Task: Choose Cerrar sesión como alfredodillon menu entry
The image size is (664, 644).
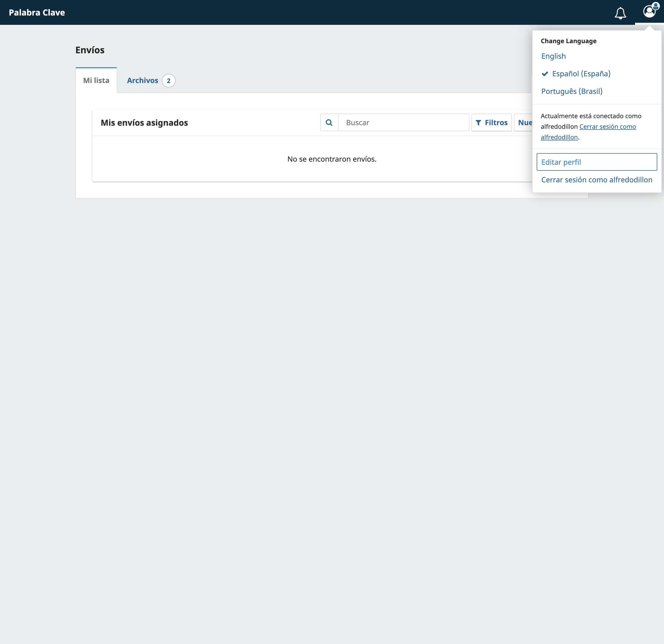Action: click(596, 180)
